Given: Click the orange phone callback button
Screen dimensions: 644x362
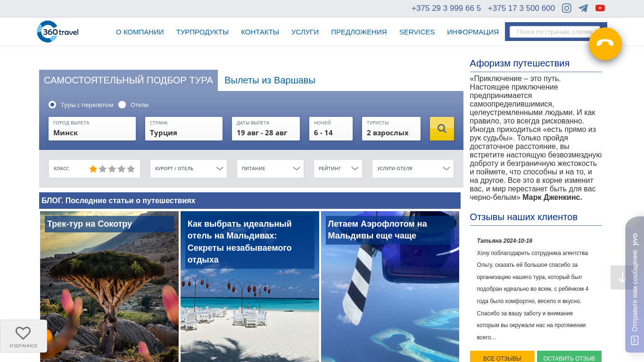Looking at the screenshot, I should coord(605,44).
